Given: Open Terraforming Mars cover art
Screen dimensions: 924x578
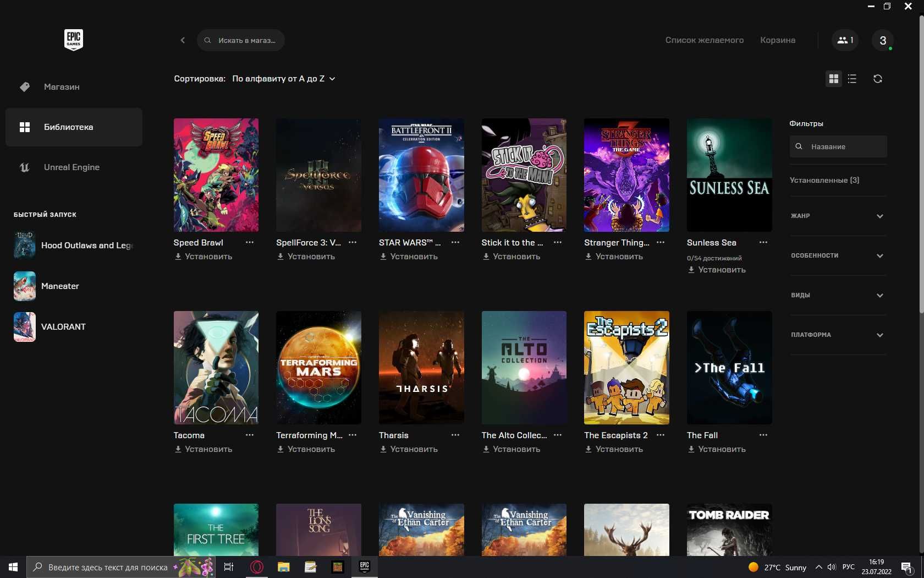Looking at the screenshot, I should (318, 368).
